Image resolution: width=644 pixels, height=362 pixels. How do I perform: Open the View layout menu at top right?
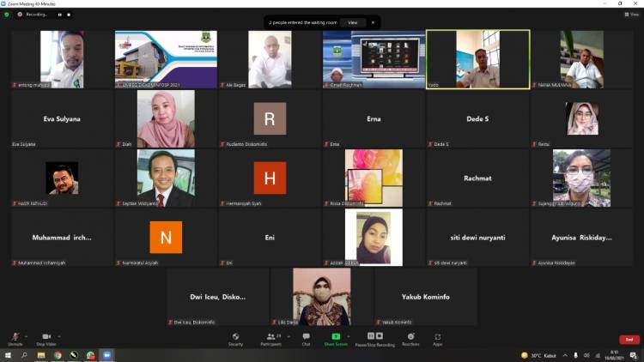pyautogui.click(x=632, y=15)
